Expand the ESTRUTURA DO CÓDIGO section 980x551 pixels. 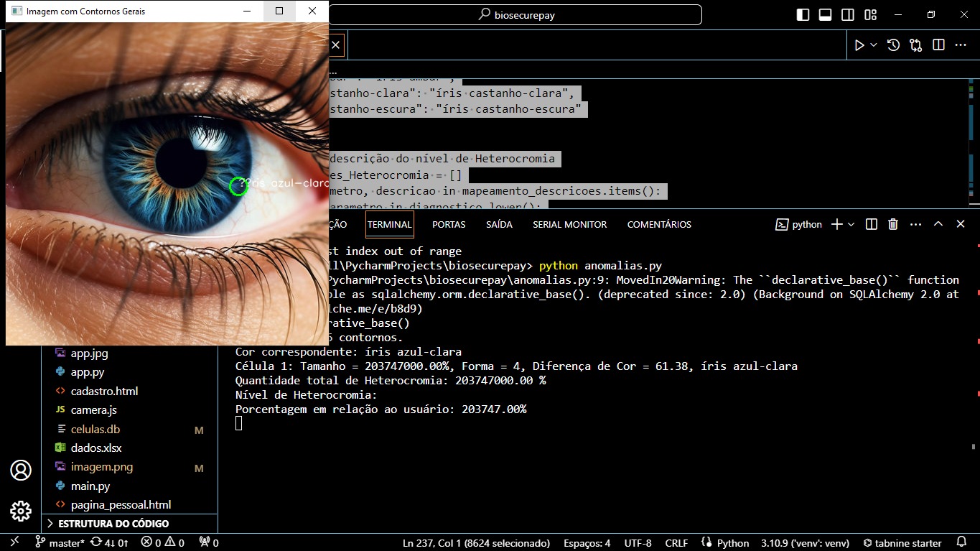[x=129, y=524]
